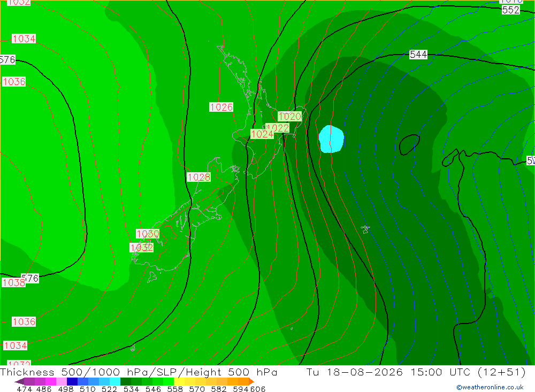Click the 570 legend value
Viewport: 535px width, 392px height.
(x=196, y=389)
